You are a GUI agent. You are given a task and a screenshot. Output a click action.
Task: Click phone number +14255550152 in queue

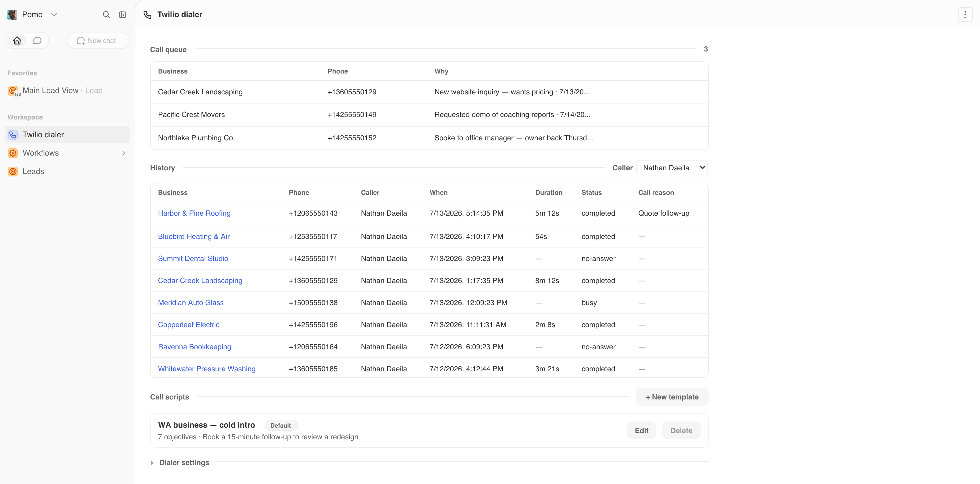tap(352, 138)
